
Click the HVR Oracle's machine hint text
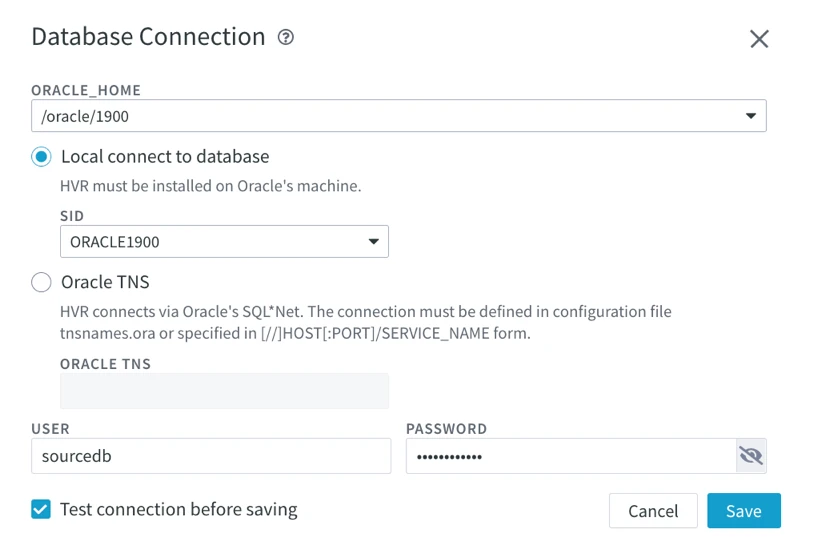(210, 186)
